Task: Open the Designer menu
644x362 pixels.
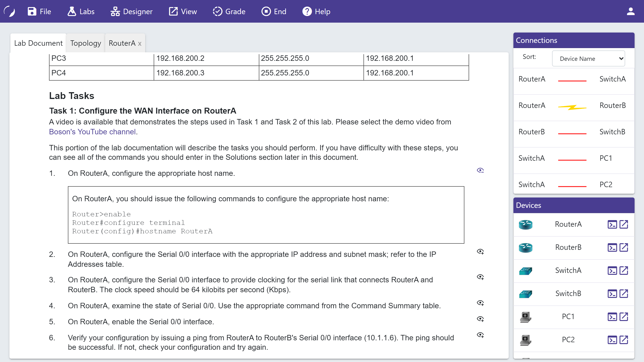Action: point(132,11)
